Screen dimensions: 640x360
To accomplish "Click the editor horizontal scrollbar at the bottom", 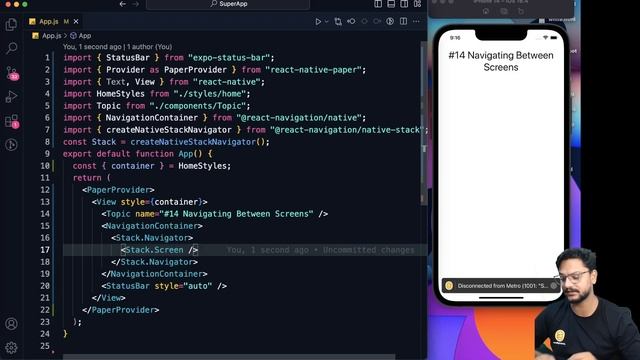I will click(229, 357).
